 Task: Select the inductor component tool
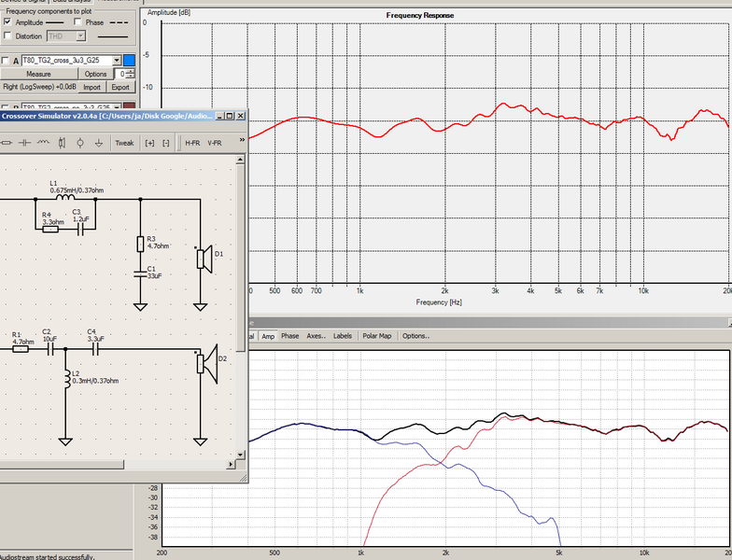click(43, 143)
